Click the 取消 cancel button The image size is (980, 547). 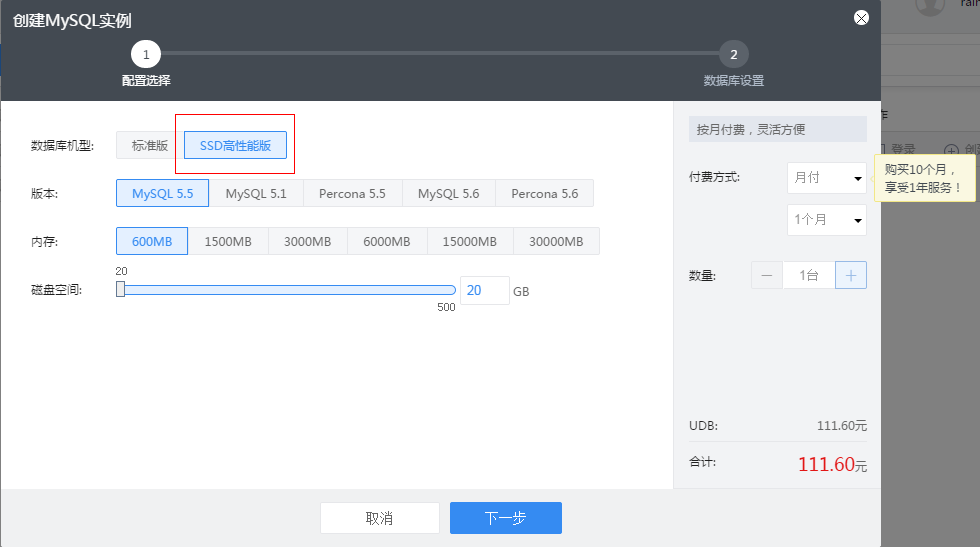[380, 518]
